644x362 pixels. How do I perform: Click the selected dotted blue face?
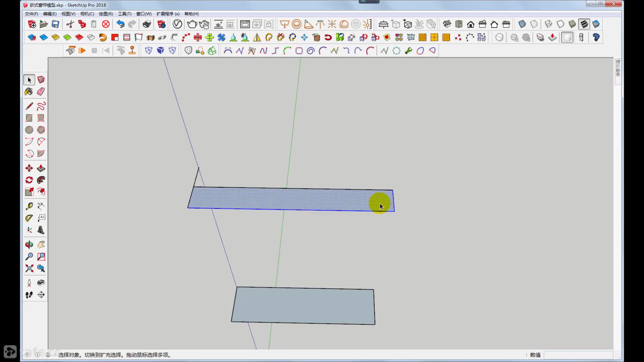coord(291,199)
